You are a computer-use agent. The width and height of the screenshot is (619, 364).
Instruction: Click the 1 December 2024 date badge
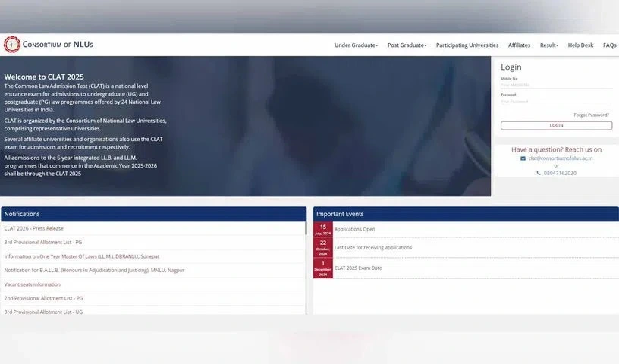(x=323, y=268)
